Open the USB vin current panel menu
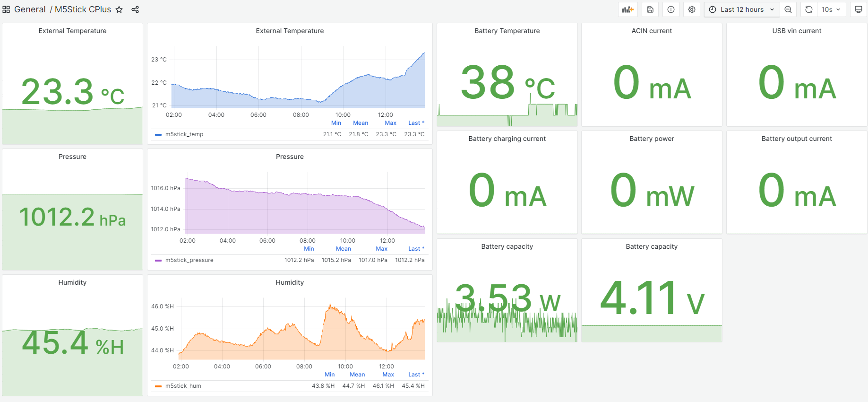The height and width of the screenshot is (402, 868). click(x=797, y=31)
